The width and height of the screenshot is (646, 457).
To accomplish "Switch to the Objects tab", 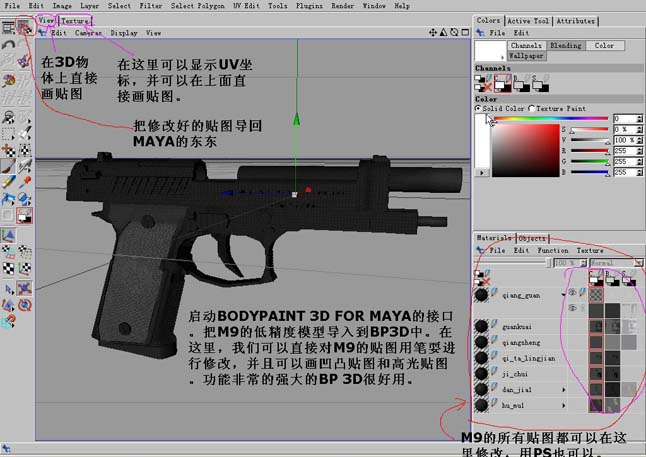I will pyautogui.click(x=532, y=238).
